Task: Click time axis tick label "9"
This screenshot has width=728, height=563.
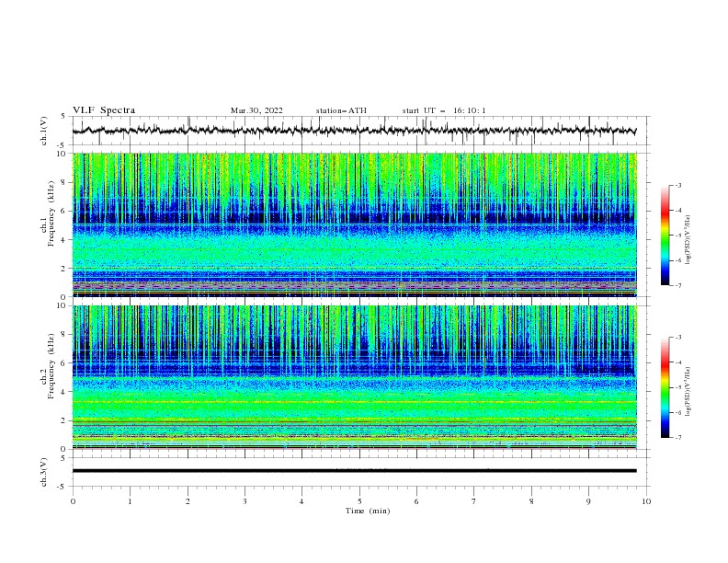Action: pos(588,501)
